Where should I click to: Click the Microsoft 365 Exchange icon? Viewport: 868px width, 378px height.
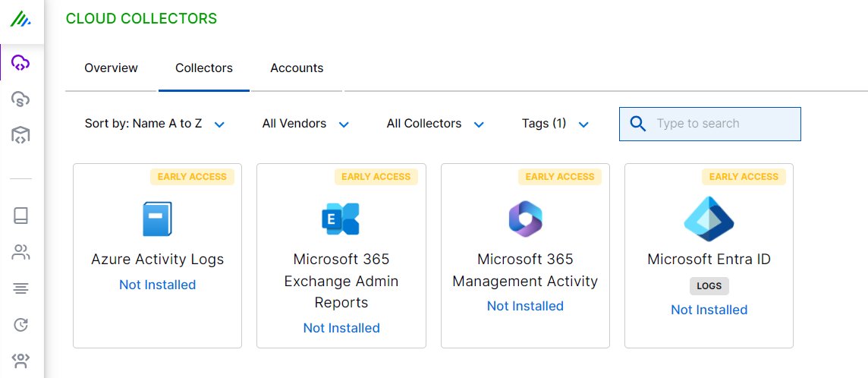[x=341, y=219]
